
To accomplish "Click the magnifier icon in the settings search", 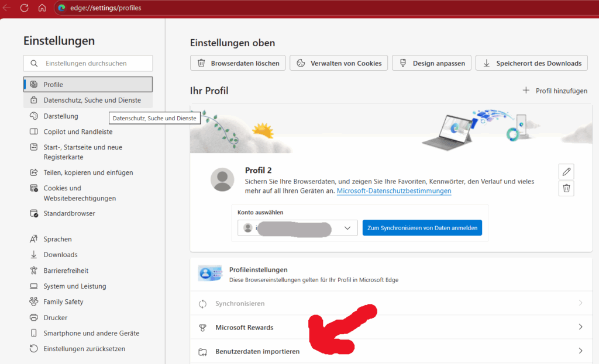I will pyautogui.click(x=34, y=63).
